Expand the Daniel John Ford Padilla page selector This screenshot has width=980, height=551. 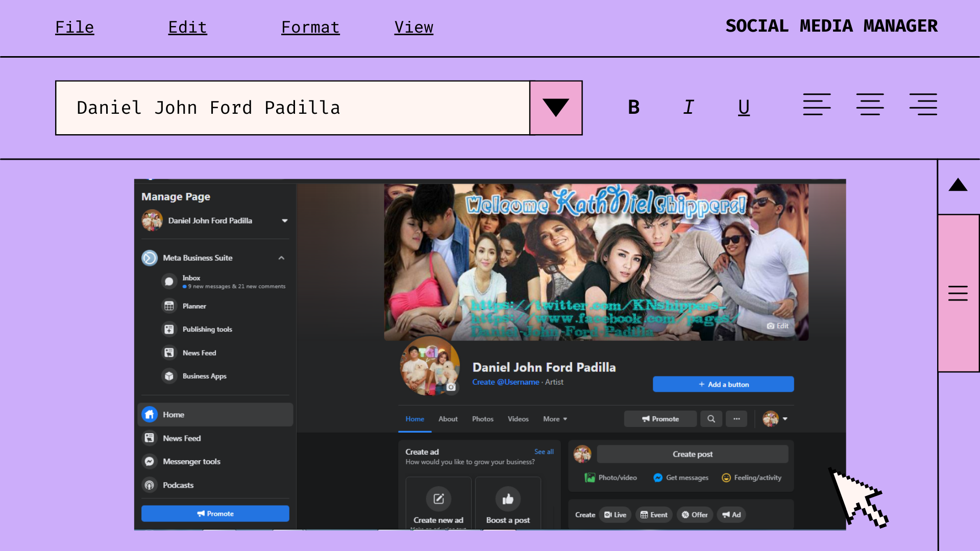tap(284, 221)
